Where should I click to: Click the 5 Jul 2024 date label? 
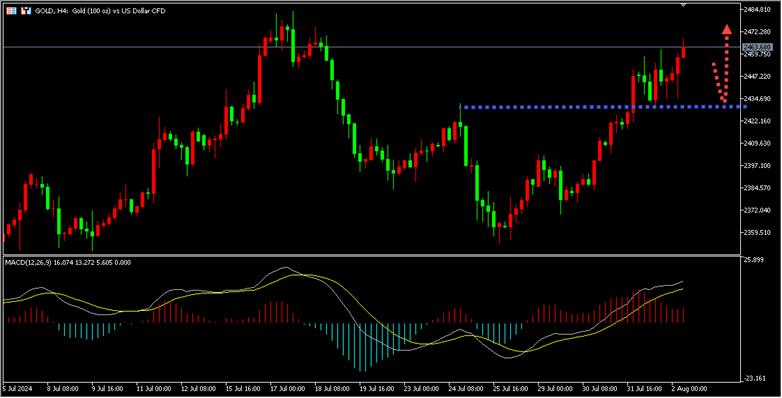17,389
